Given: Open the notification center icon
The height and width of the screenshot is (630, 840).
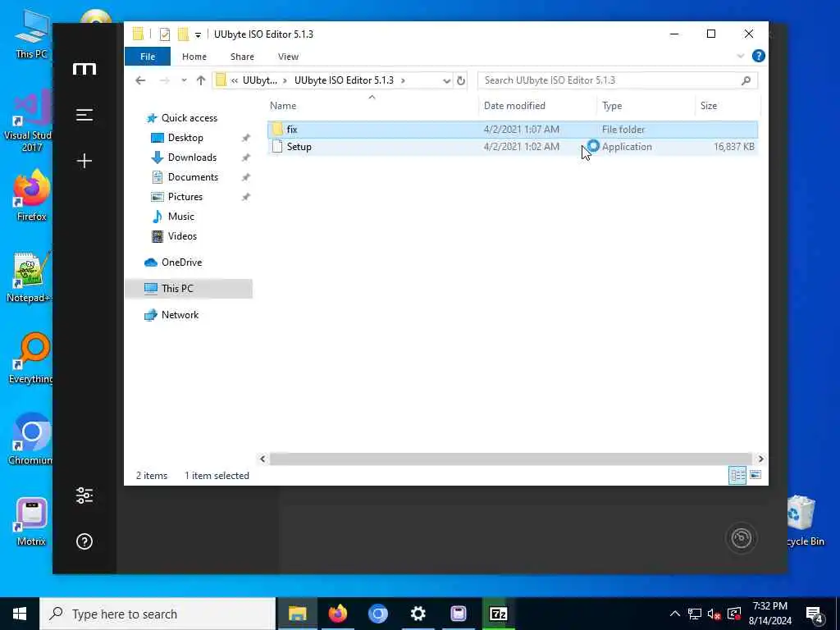Looking at the screenshot, I should (814, 614).
